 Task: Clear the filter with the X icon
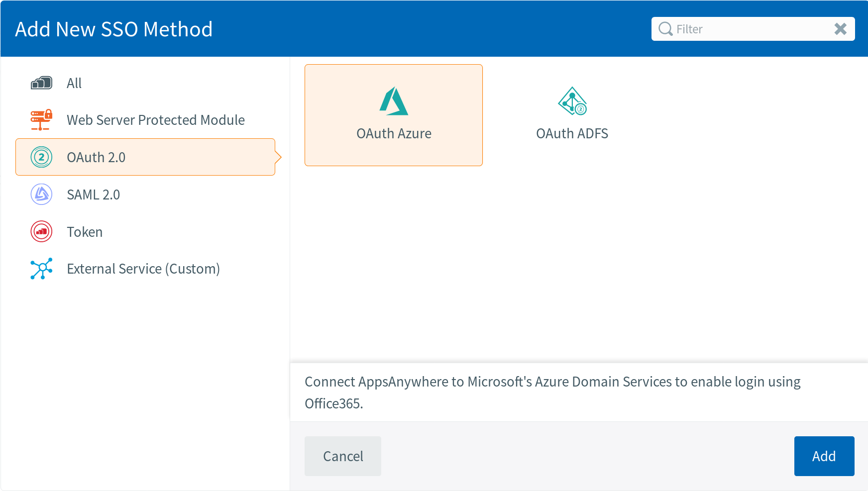[841, 29]
